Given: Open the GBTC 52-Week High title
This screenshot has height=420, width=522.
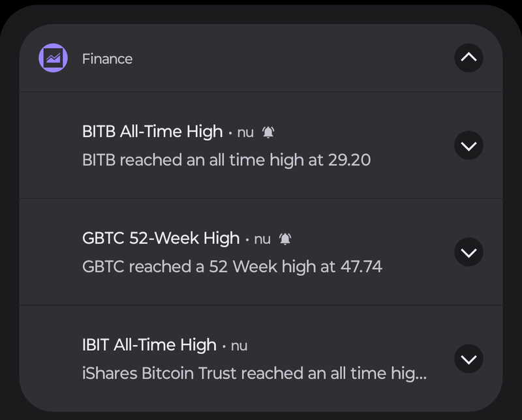Looking at the screenshot, I should tap(161, 238).
